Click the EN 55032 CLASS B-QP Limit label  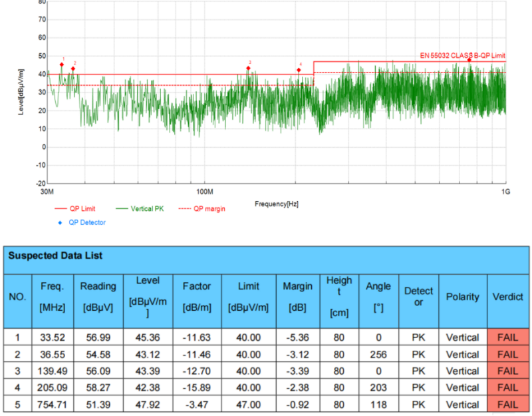[x=462, y=56]
